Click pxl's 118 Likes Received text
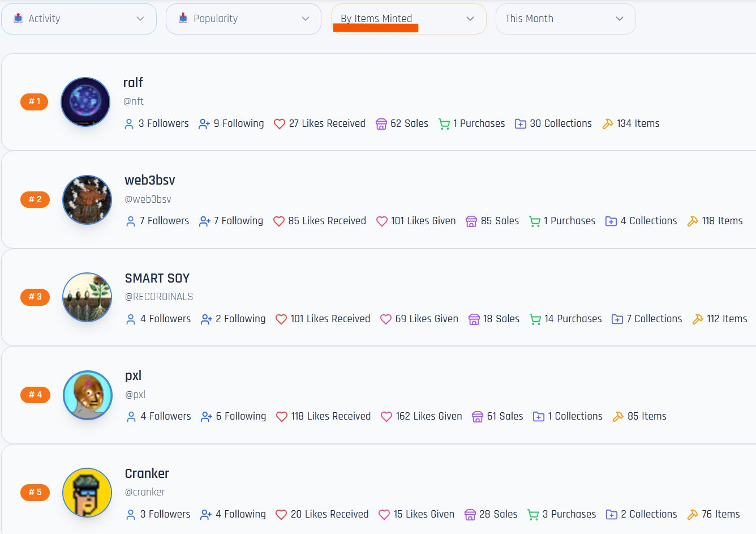 pos(331,416)
